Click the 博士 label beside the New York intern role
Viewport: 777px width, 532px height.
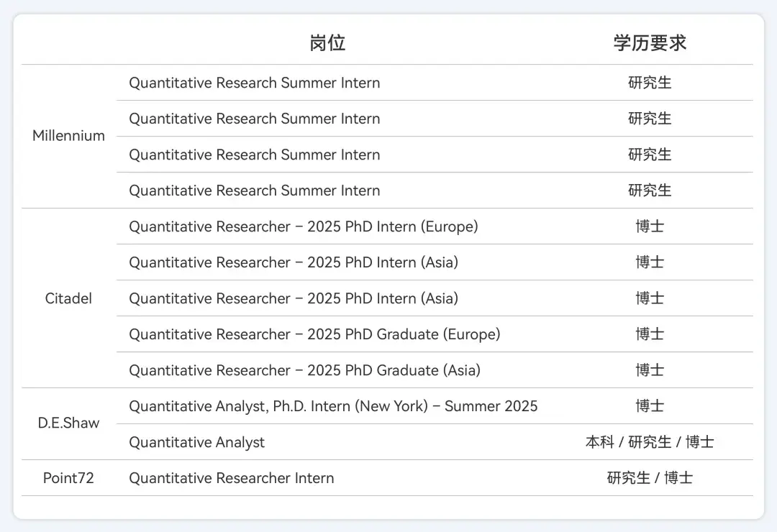pos(650,405)
